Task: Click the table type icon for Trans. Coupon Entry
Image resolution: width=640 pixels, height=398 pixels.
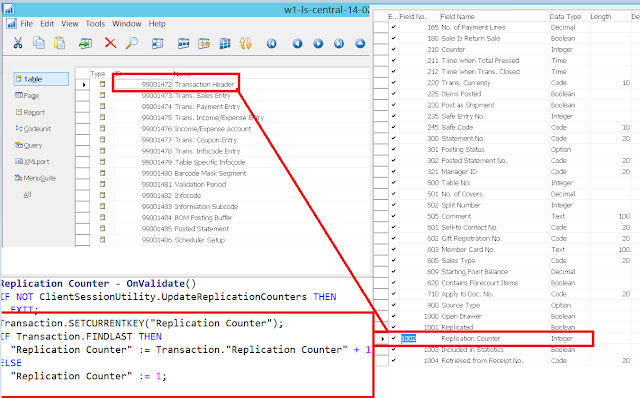Action: 102,140
